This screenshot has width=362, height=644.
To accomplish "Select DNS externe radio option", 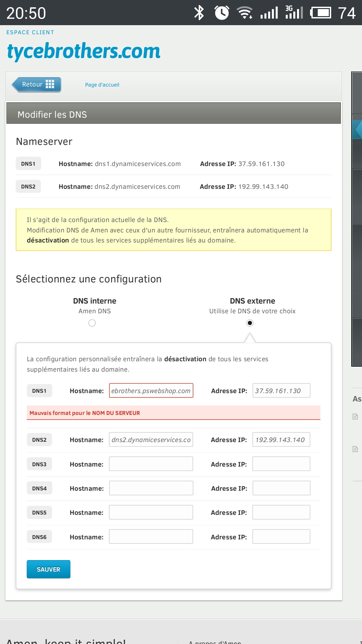I will 250,323.
